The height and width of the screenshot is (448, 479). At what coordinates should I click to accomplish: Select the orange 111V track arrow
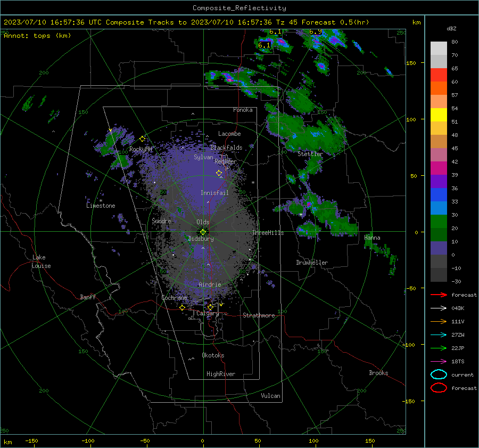[x=439, y=321]
